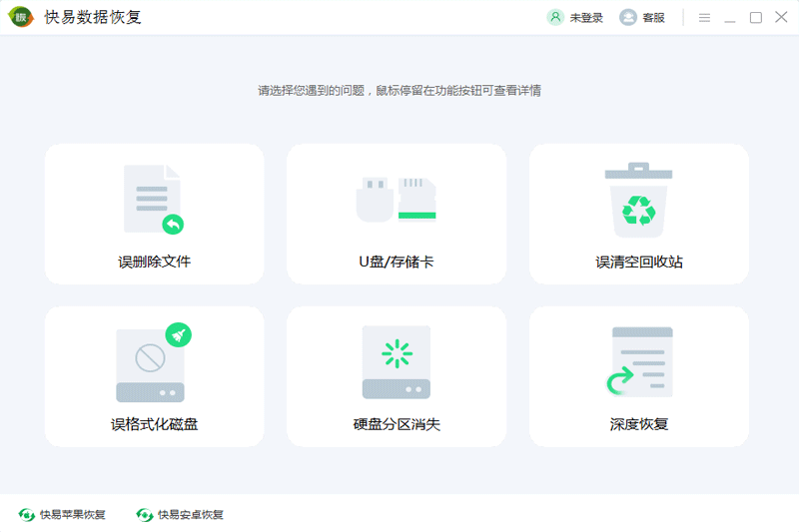Click the customer service headset icon

pos(627,17)
